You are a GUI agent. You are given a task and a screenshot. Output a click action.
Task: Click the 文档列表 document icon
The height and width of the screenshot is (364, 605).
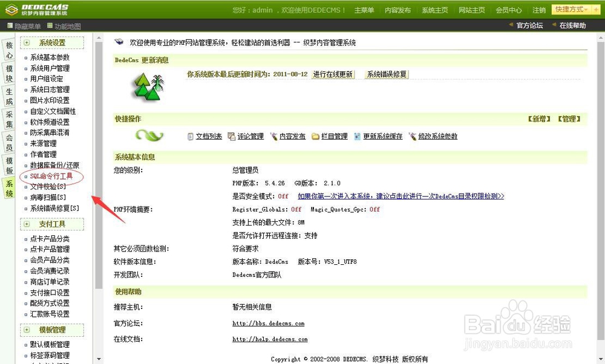coord(190,137)
